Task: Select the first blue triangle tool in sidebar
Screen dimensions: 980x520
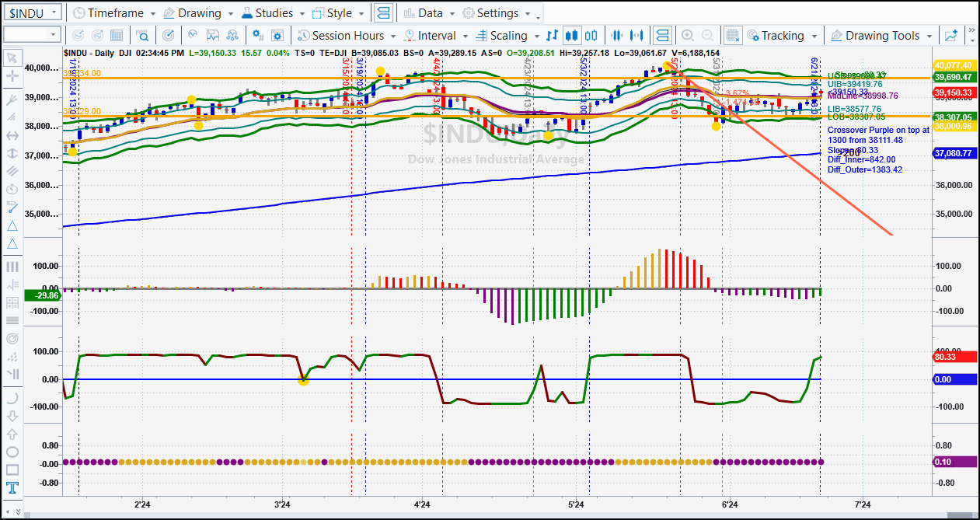Action: pos(12,225)
